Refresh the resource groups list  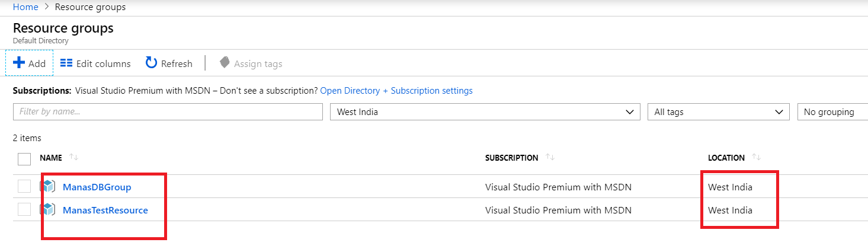click(x=169, y=63)
